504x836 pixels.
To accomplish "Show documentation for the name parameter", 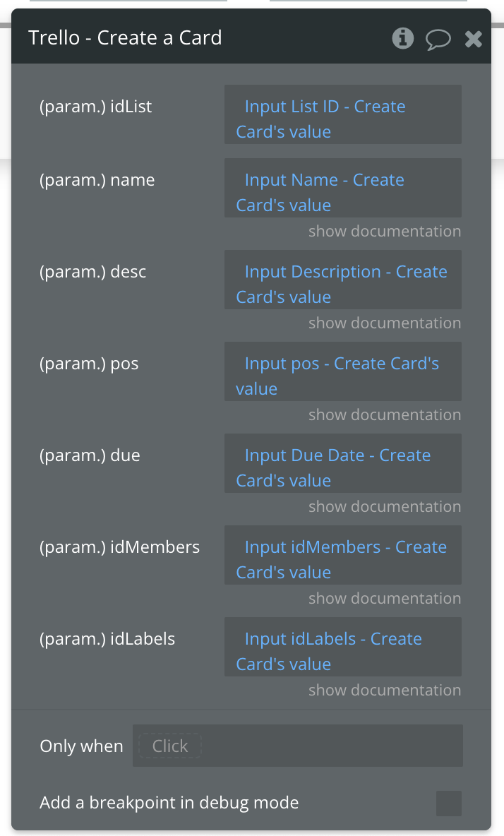I will [x=385, y=231].
